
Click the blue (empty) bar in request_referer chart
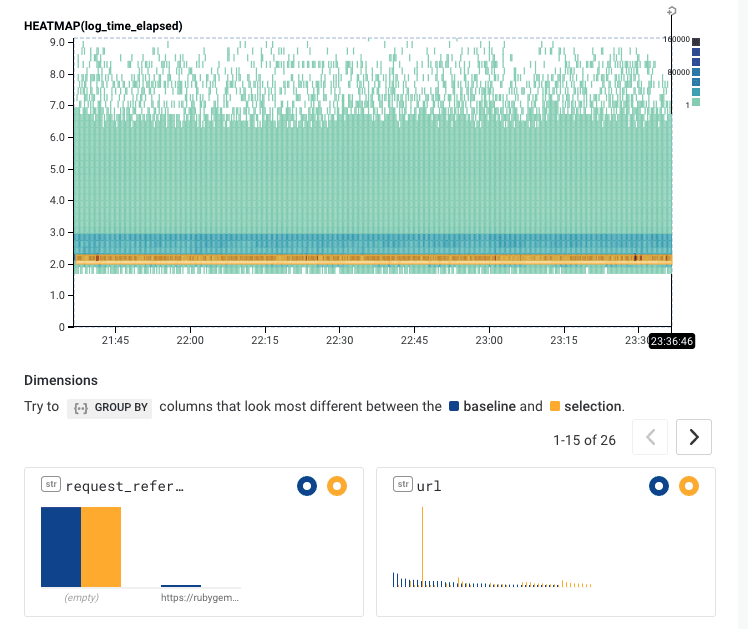tap(61, 546)
